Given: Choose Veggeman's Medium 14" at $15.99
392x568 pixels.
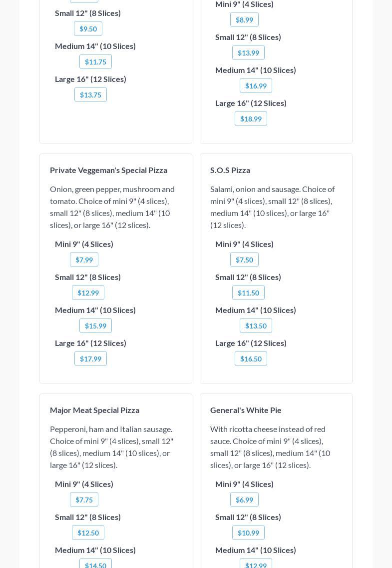Looking at the screenshot, I should 95,326.
